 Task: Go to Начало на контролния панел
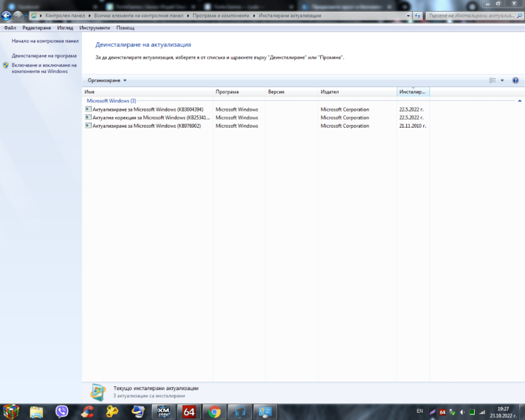[x=45, y=41]
